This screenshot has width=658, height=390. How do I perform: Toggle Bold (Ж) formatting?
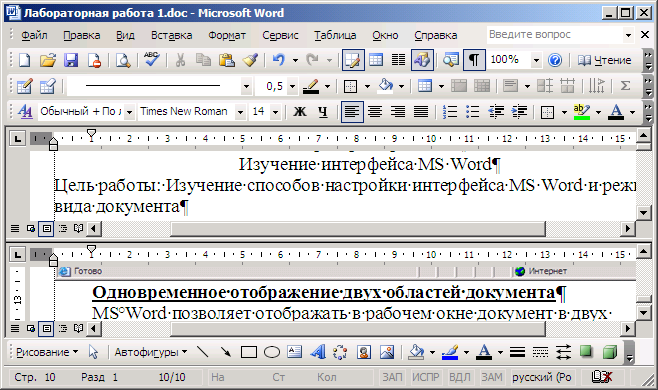pos(300,112)
